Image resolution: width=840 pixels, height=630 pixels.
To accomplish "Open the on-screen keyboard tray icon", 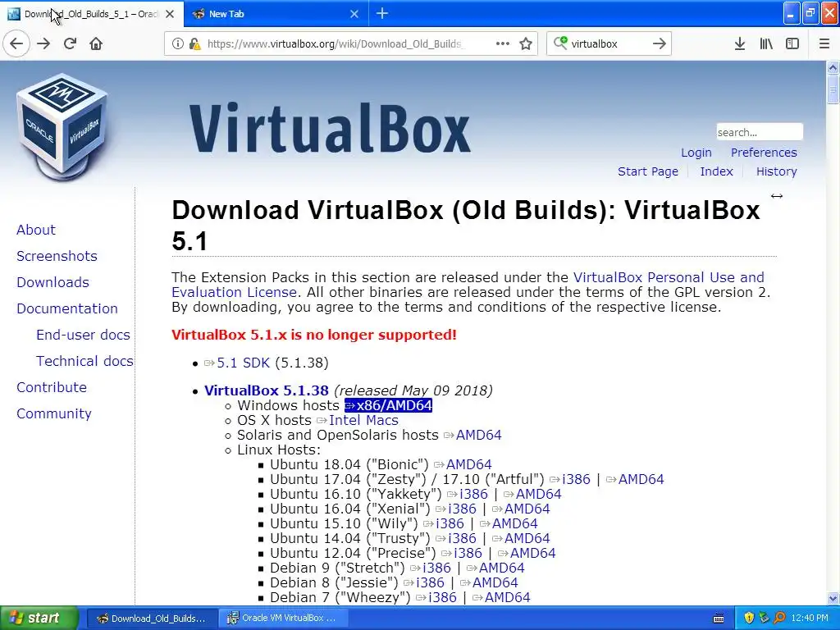I will [719, 619].
